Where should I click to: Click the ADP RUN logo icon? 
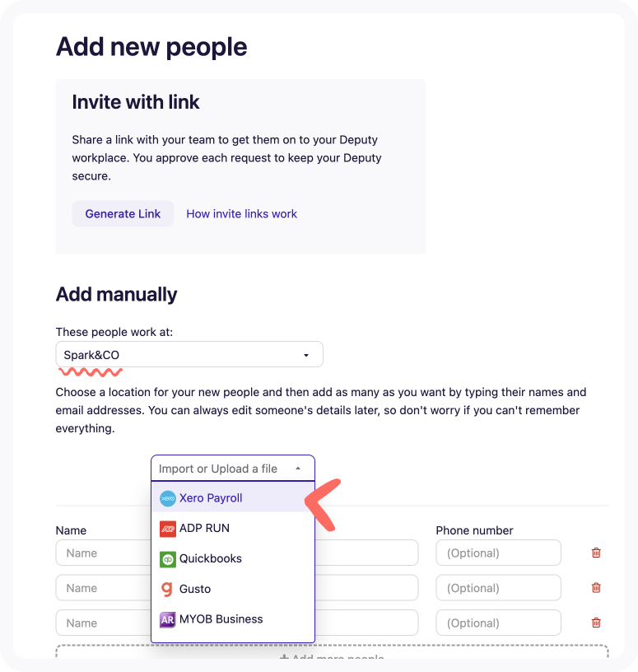(167, 528)
